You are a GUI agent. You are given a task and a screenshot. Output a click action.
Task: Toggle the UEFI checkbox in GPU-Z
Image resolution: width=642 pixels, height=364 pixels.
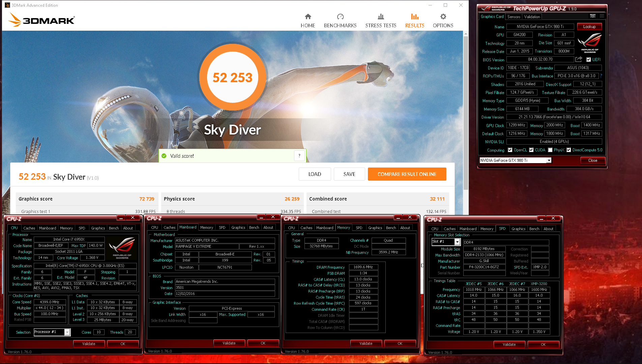(x=588, y=60)
